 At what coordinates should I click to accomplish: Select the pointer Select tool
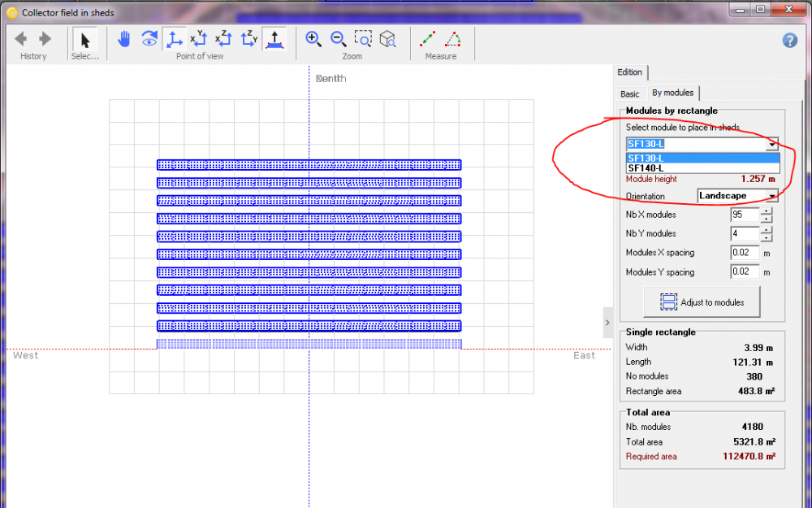coord(84,37)
